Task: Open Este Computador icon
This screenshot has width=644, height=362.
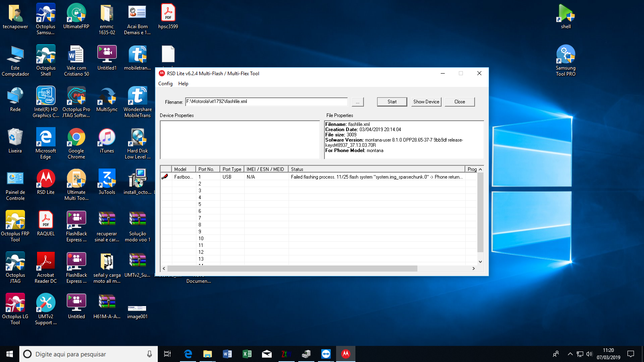Action: click(x=15, y=60)
